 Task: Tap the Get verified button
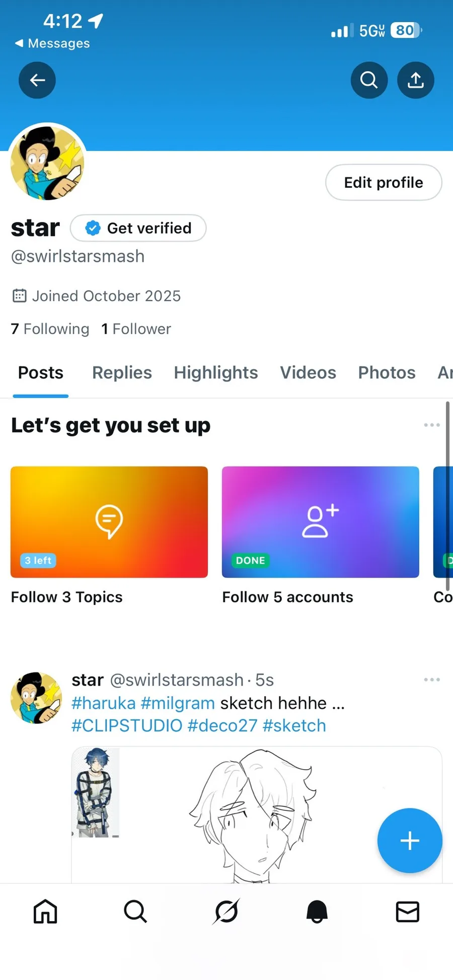click(x=138, y=228)
